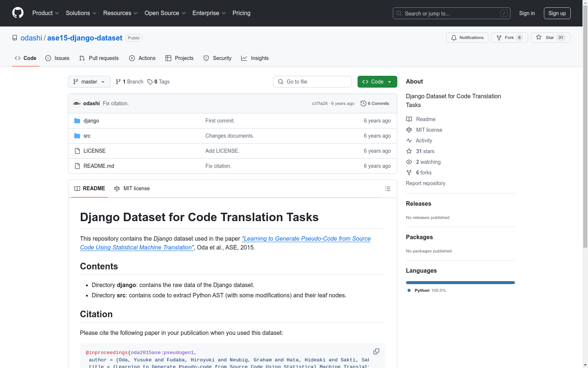Expand the Open Source menu
The height and width of the screenshot is (368, 588).
pyautogui.click(x=165, y=13)
